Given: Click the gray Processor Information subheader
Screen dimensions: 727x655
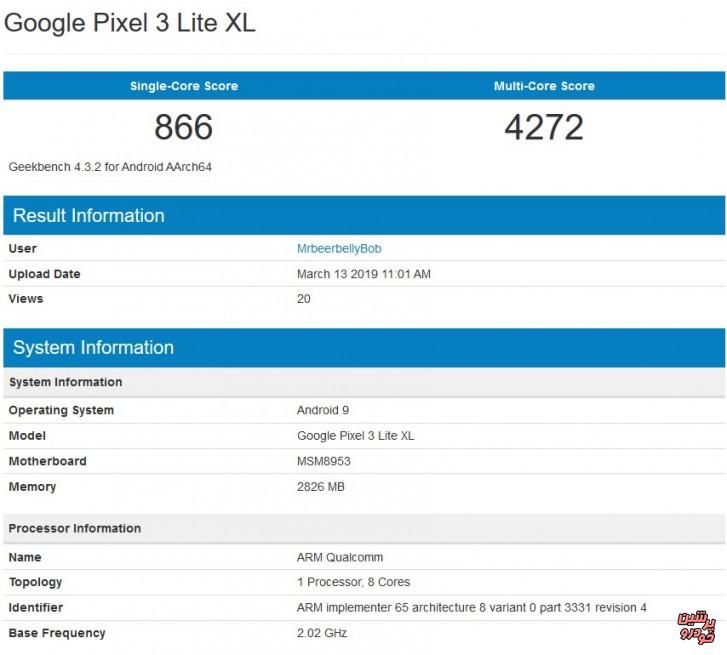Looking at the screenshot, I should coord(75,528).
